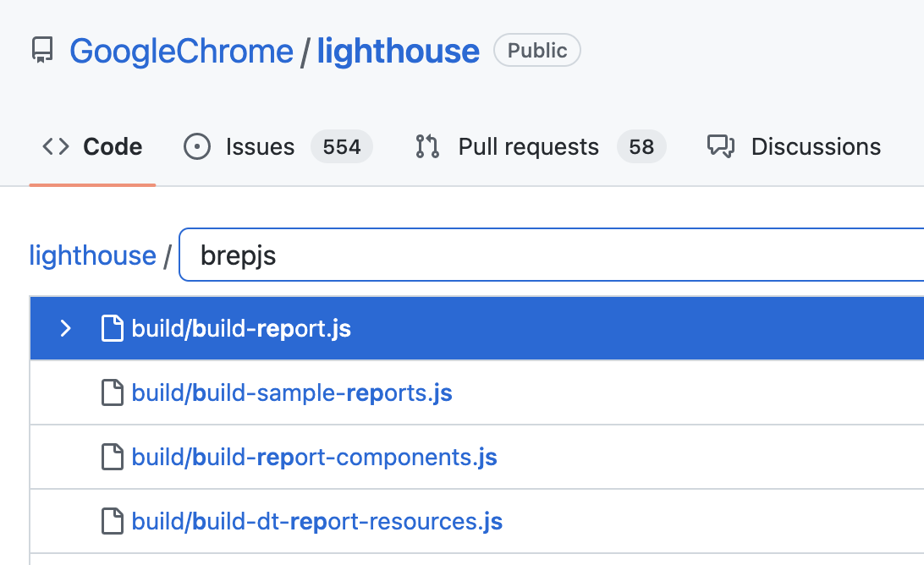Click the 554 issues counter
The image size is (924, 565).
pyautogui.click(x=342, y=146)
